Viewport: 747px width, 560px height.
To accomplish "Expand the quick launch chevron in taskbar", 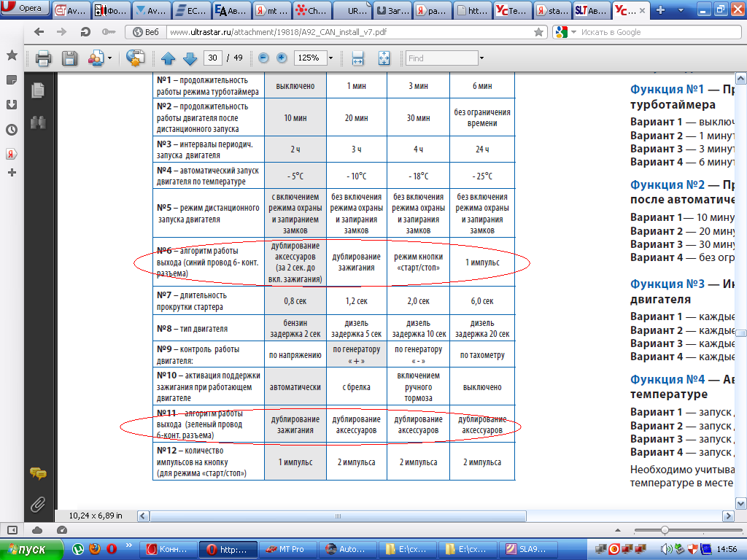I will click(128, 545).
